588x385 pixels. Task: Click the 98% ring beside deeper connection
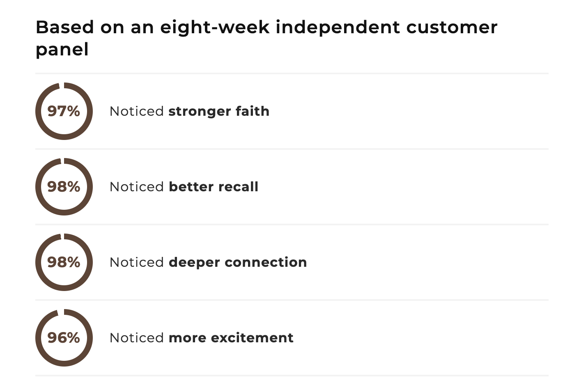(x=64, y=262)
